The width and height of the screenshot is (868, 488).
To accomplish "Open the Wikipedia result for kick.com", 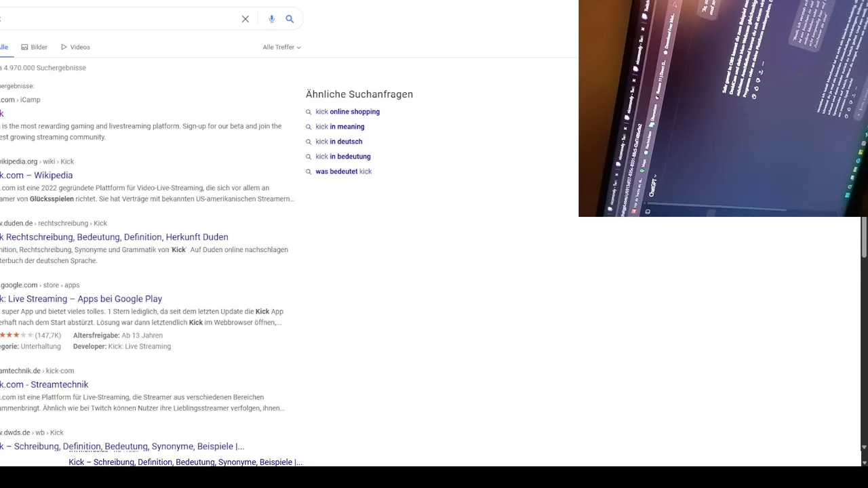I will 37,176.
